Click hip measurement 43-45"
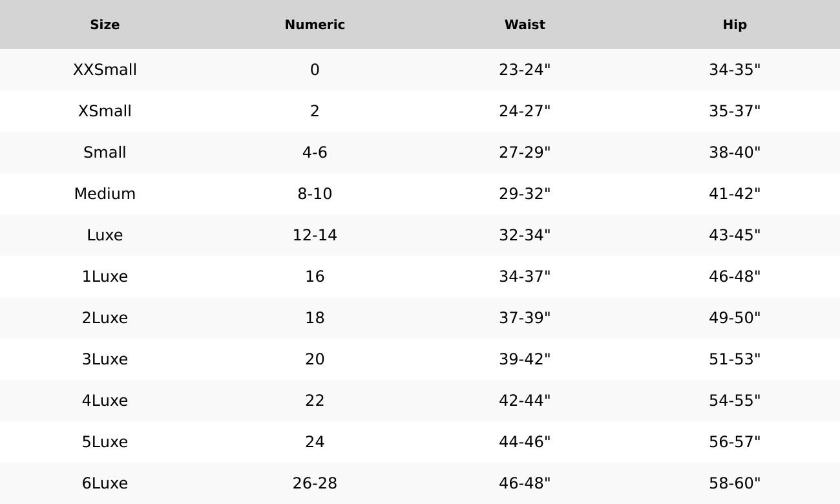This screenshot has width=840, height=504. tap(735, 235)
